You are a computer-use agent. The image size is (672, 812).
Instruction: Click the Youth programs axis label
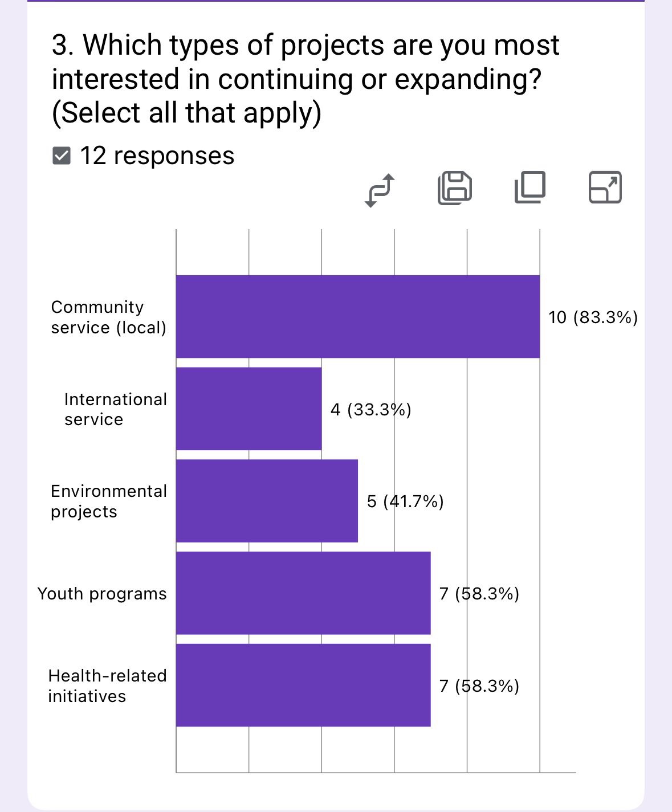point(102,594)
